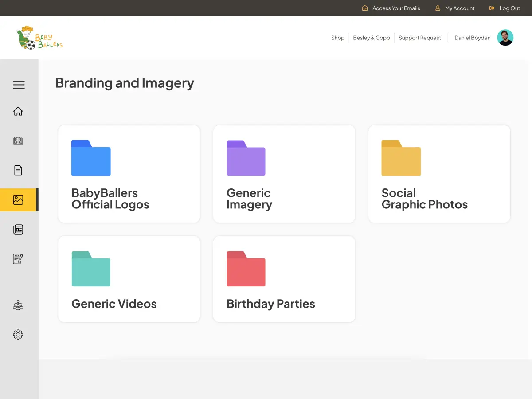
Task: Click the notepad with pencil sidebar icon
Action: 18,259
